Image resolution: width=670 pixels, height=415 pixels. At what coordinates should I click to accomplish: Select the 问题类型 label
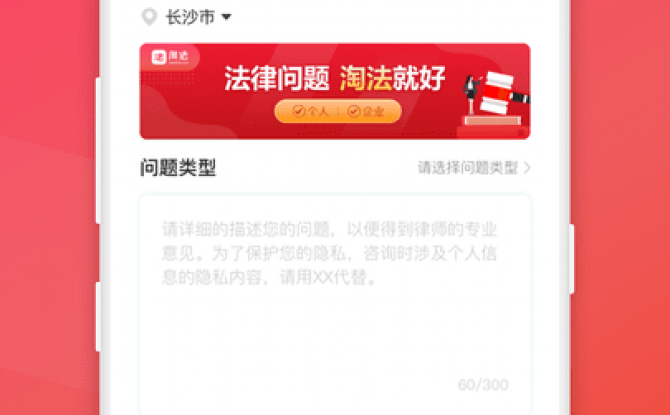[x=178, y=168]
